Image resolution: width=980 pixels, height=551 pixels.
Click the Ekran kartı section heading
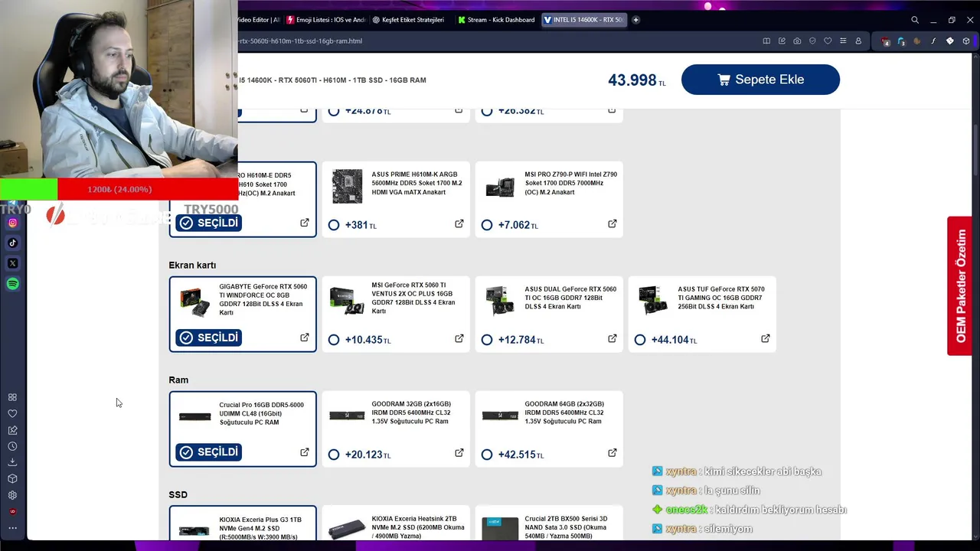[x=192, y=265]
